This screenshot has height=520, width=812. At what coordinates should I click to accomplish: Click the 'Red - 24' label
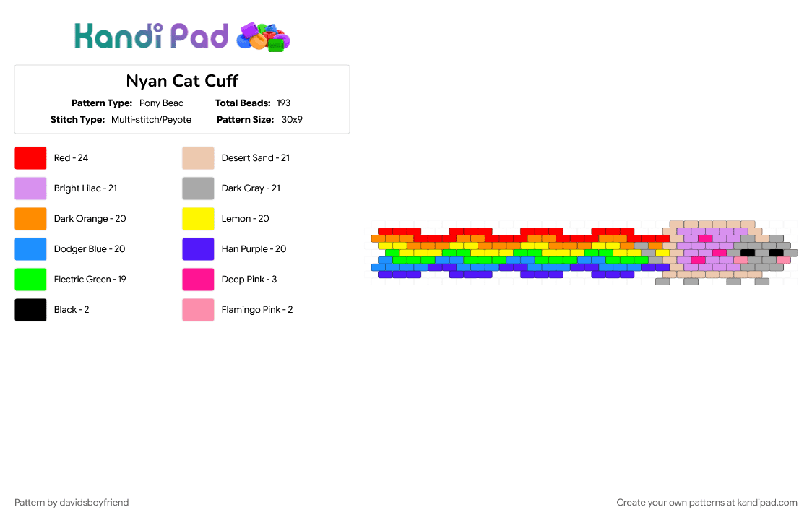[71, 158]
